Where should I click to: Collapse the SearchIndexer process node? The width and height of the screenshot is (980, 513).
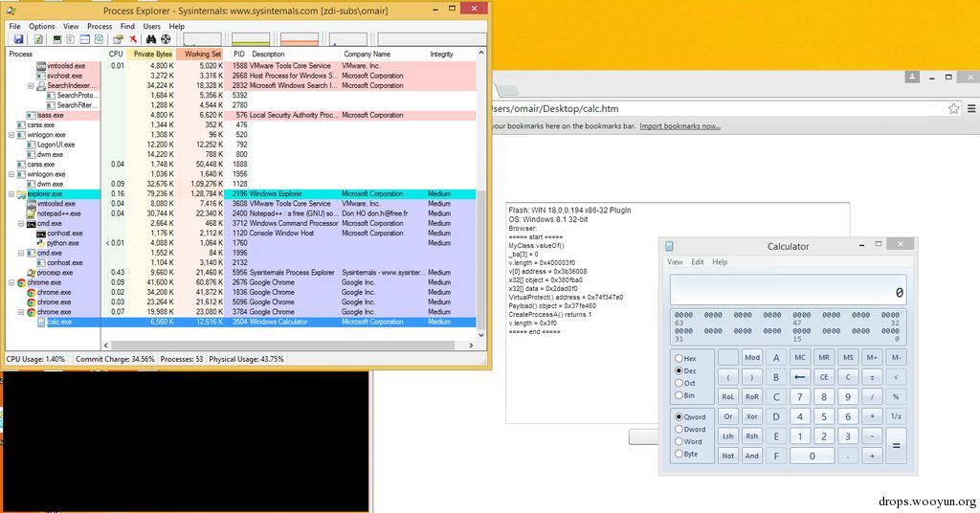(31, 85)
